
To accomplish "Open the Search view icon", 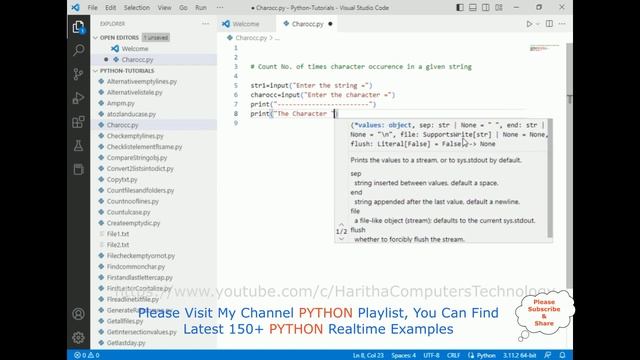I will tap(78, 50).
